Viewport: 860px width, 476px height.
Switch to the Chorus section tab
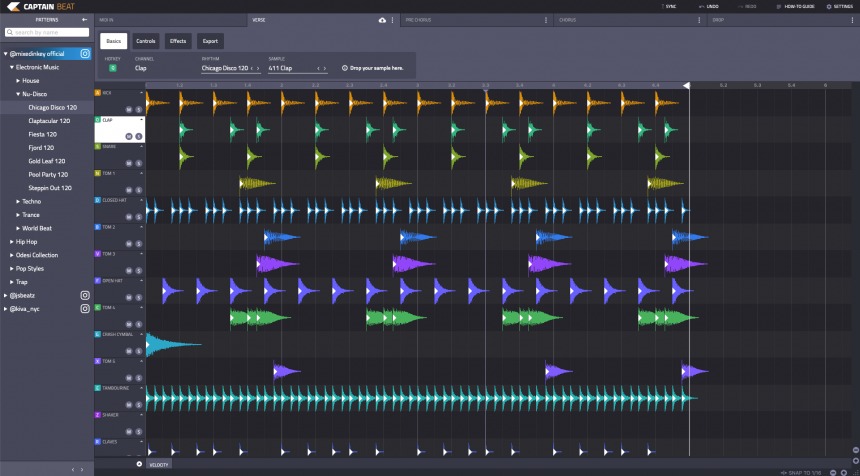(x=568, y=20)
